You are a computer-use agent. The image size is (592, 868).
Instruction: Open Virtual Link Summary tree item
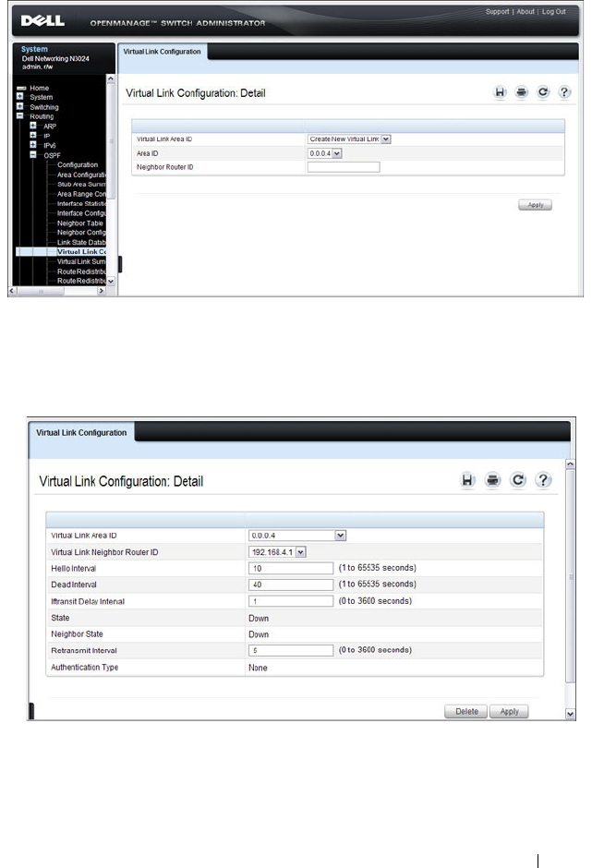point(81,261)
